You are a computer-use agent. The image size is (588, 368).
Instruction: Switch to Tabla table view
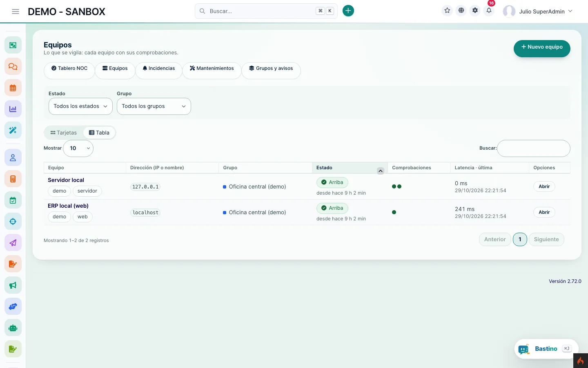pyautogui.click(x=99, y=132)
